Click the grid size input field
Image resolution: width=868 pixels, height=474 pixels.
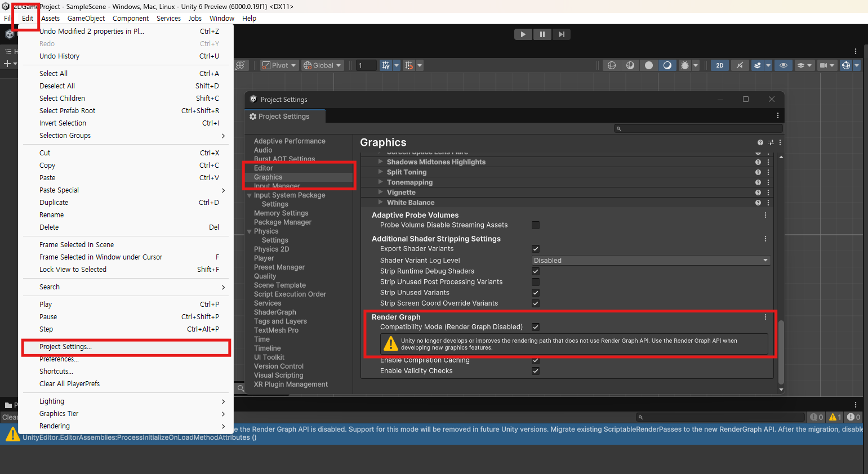[x=366, y=65]
